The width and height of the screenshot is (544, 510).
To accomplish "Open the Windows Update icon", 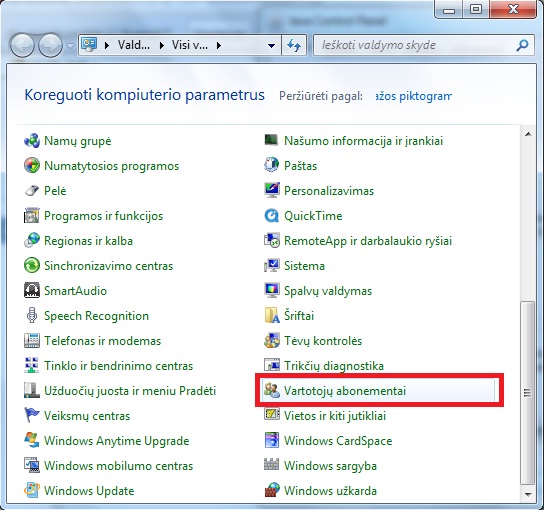I will (32, 491).
